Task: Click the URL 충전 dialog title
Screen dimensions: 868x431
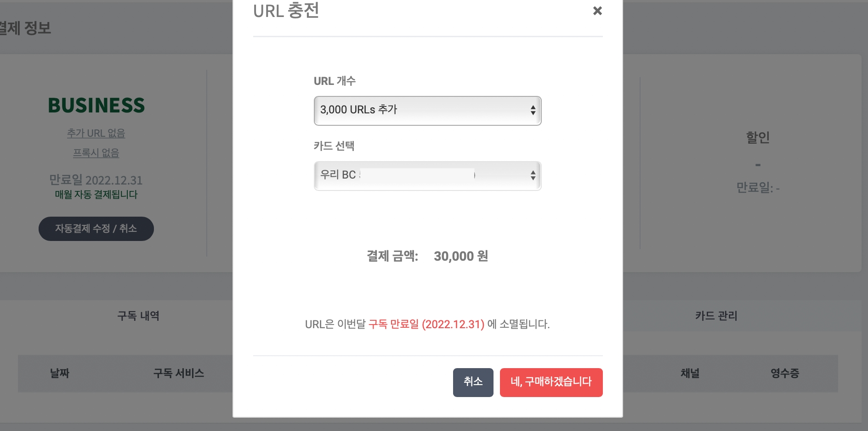Action: click(286, 11)
